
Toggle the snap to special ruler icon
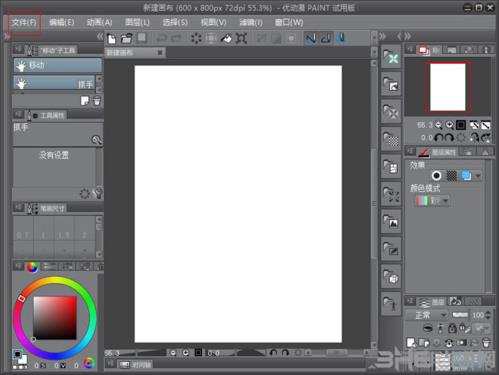326,38
